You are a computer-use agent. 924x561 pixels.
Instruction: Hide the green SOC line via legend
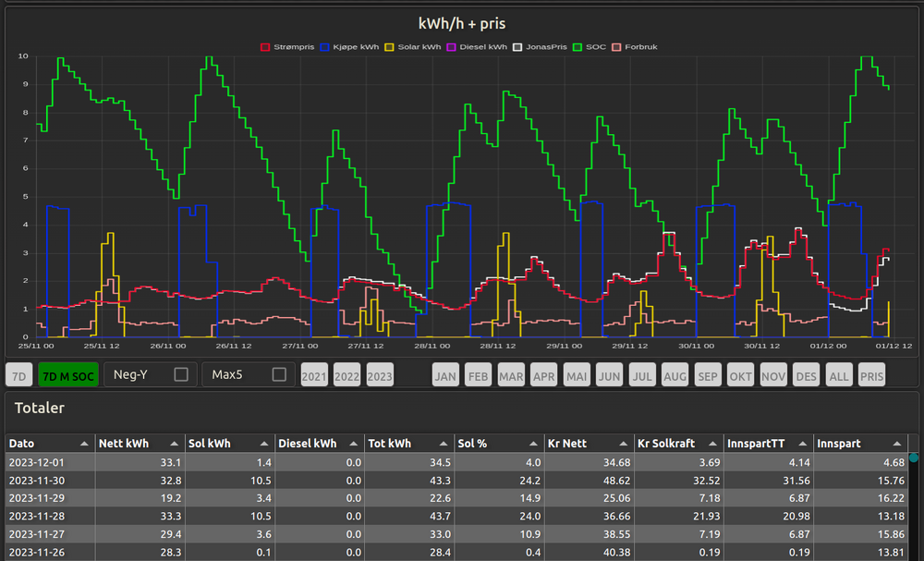pos(578,46)
